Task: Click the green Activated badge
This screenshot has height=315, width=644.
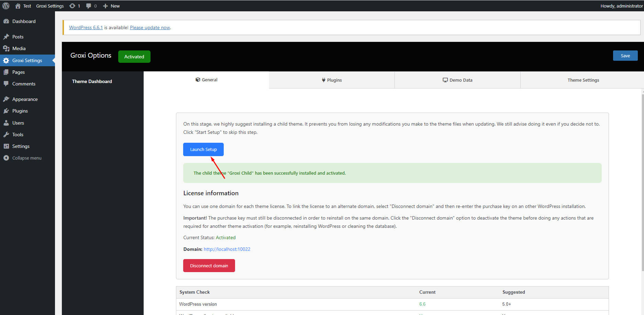Action: (x=134, y=57)
